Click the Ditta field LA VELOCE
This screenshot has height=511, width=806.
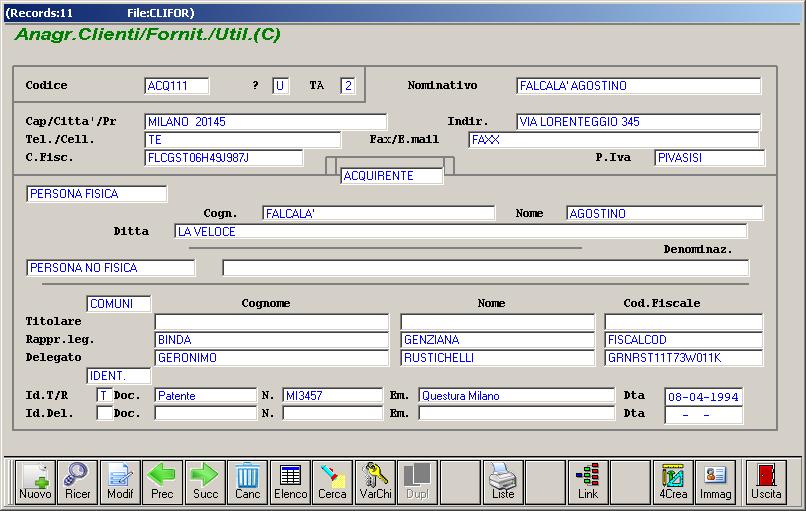[461, 231]
